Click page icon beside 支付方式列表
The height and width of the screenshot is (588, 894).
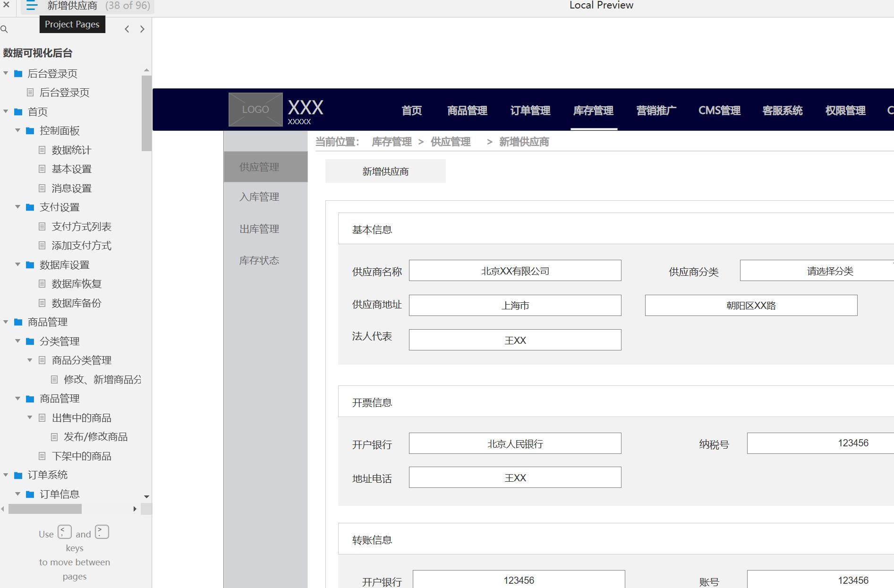point(42,227)
